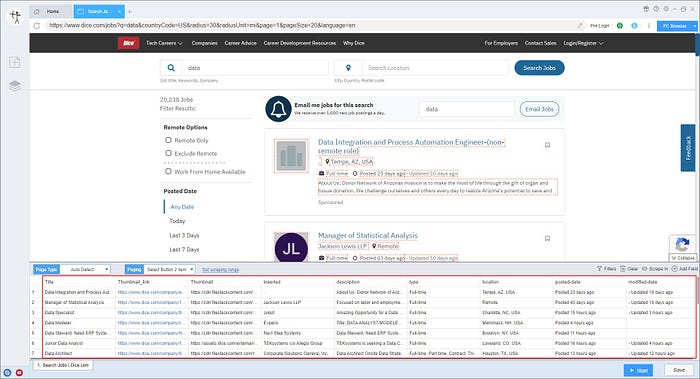The image size is (700, 379).
Task: Click the Dice red logo
Action: click(129, 43)
